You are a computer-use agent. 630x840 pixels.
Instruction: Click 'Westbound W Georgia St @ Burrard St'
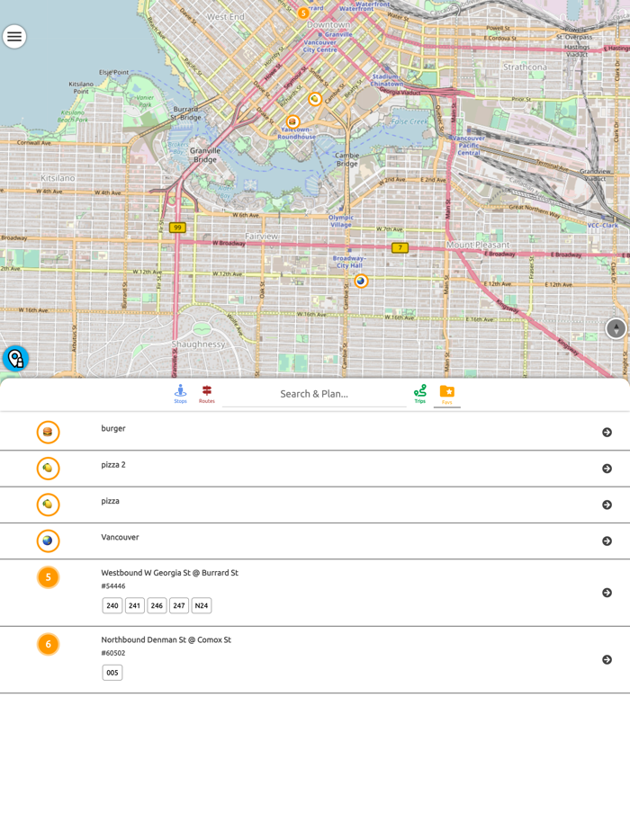pyautogui.click(x=169, y=573)
